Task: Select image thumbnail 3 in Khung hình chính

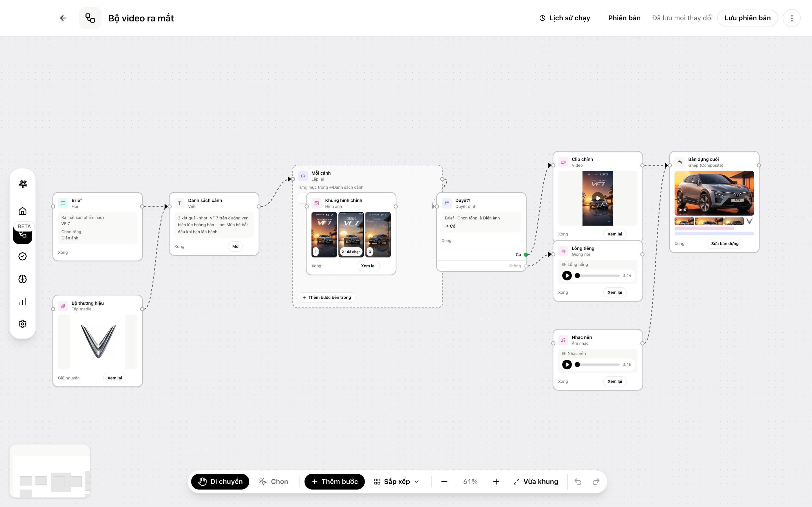Action: tap(378, 235)
